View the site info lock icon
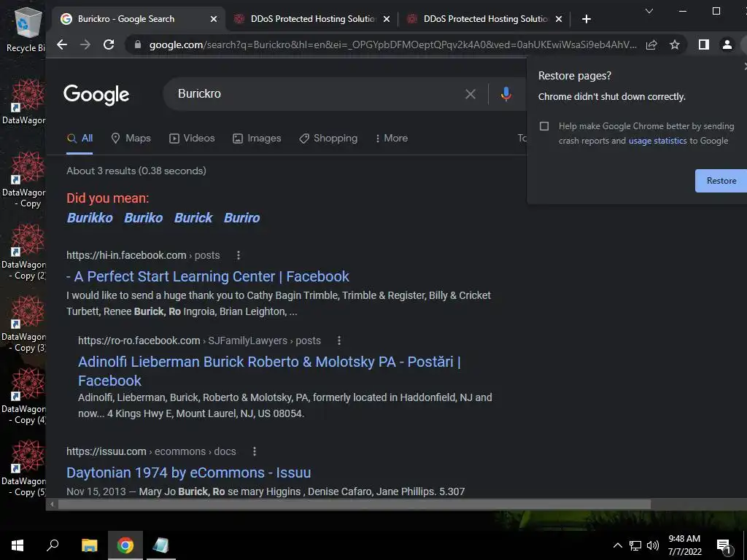Viewport: 747px width, 560px height. [138, 44]
